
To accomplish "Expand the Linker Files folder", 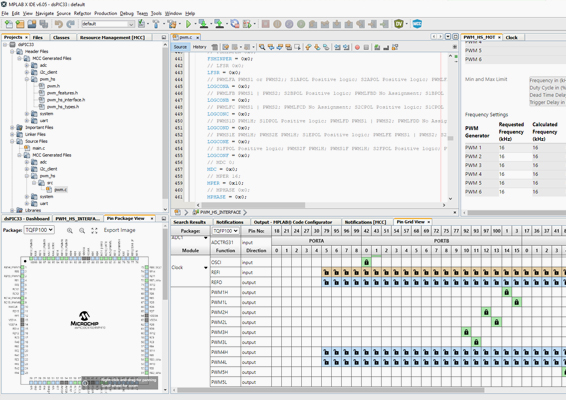I will (x=12, y=134).
